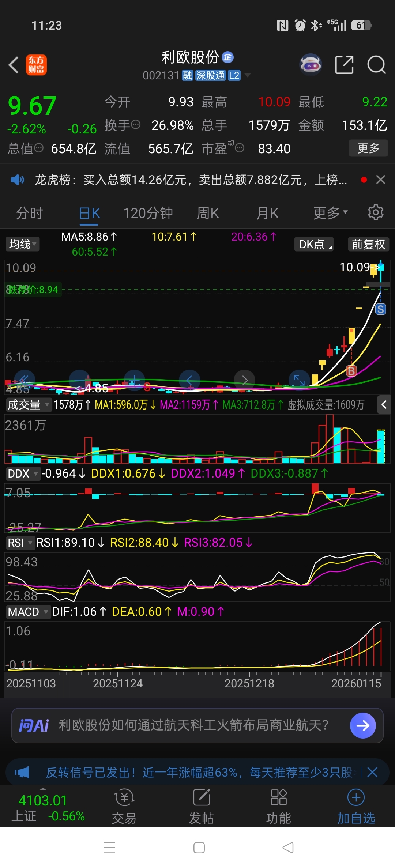Tap the 总值 info icon
395x868 pixels.
pyautogui.click(x=38, y=148)
